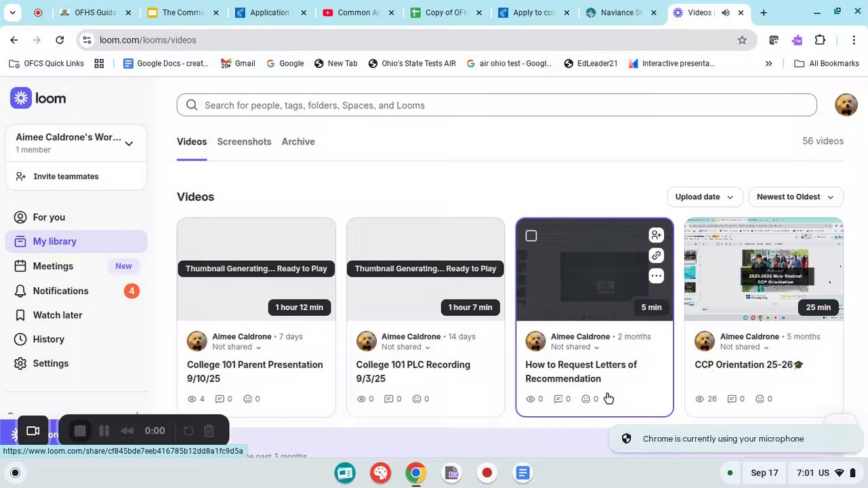The height and width of the screenshot is (488, 868).
Task: Click the rewind button on the recorder bar
Action: tap(127, 431)
